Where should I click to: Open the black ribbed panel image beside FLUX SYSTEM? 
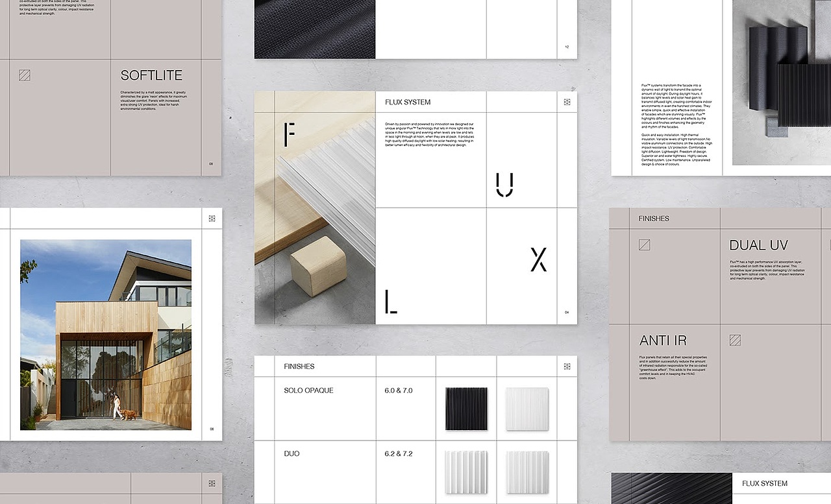672,488
